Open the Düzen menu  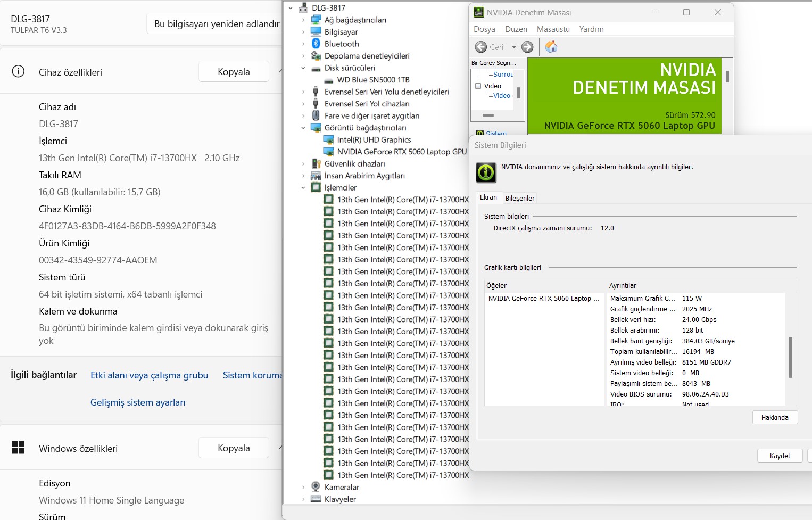(516, 29)
